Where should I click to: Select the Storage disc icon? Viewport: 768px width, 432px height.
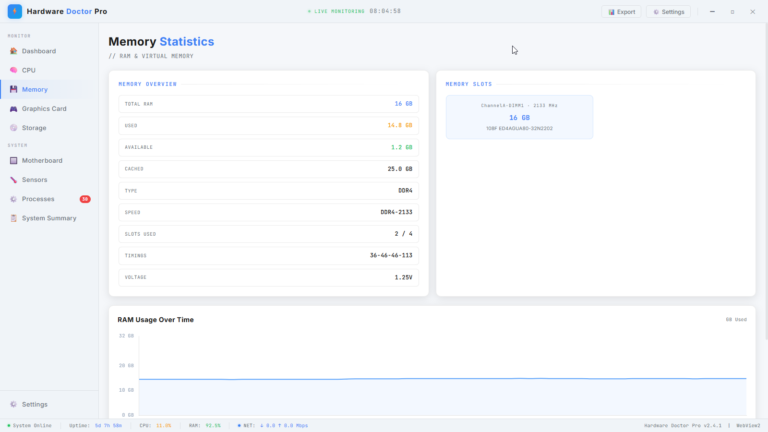pyautogui.click(x=13, y=128)
